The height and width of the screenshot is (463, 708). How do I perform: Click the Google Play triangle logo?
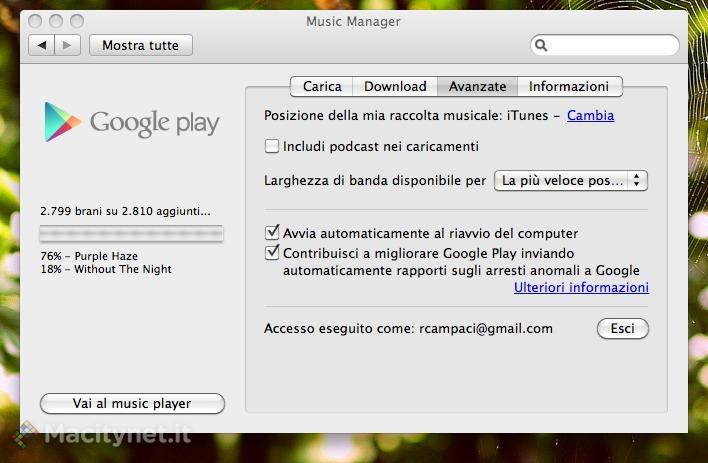point(62,122)
